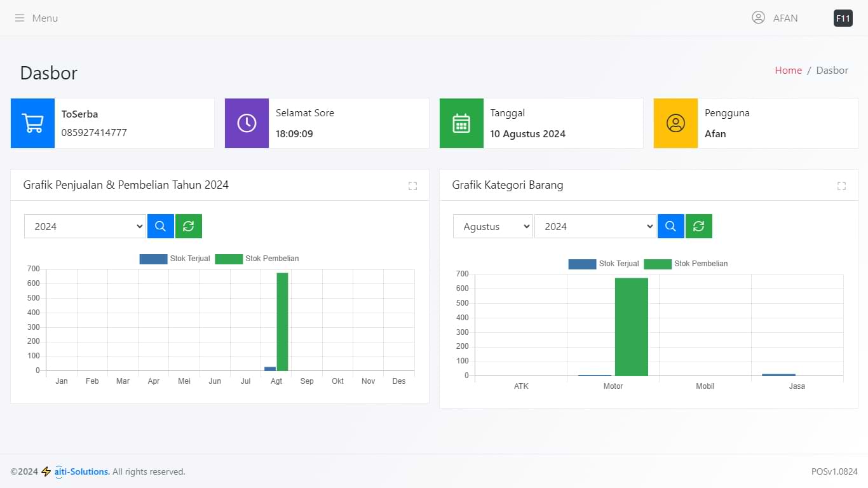868x488 pixels.
Task: Click the purple clock icon
Action: click(247, 123)
